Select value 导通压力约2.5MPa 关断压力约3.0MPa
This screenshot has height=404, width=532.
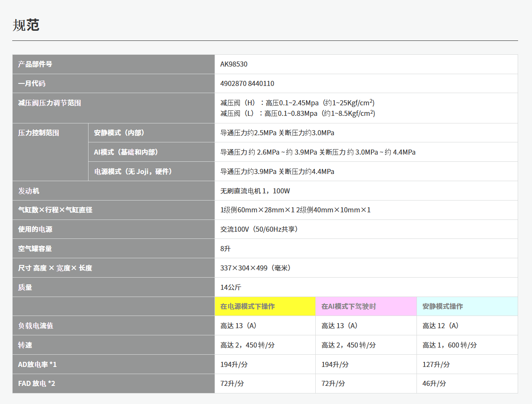click(277, 133)
